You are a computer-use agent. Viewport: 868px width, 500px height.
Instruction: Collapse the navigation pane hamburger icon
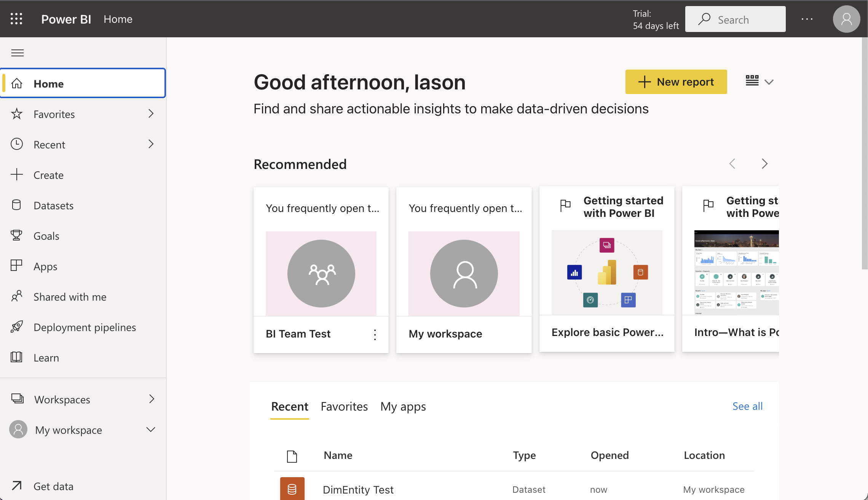coord(18,53)
